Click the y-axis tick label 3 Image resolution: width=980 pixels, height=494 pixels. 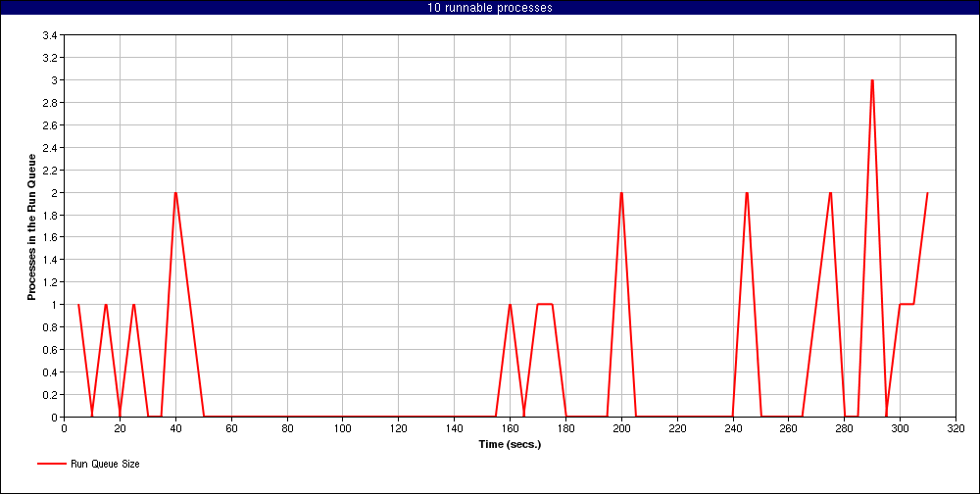click(55, 80)
